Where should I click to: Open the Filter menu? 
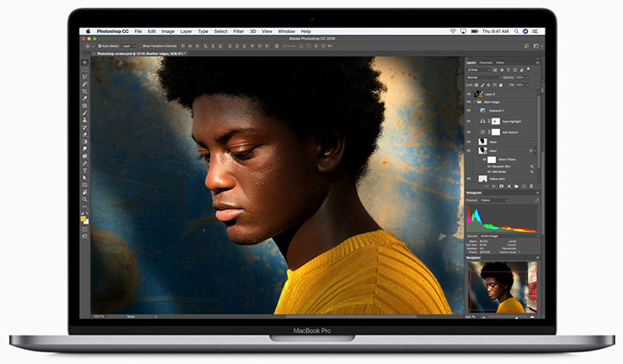[238, 31]
